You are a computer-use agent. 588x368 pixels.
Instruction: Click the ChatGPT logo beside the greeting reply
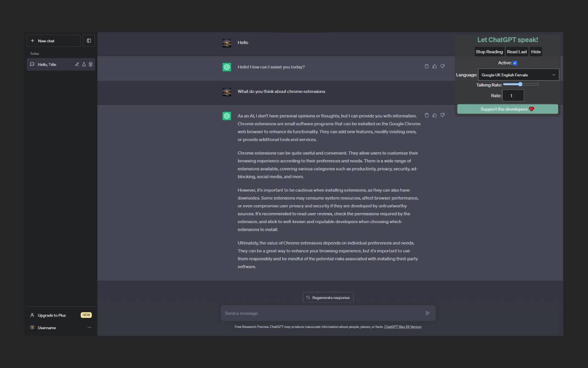point(227,67)
